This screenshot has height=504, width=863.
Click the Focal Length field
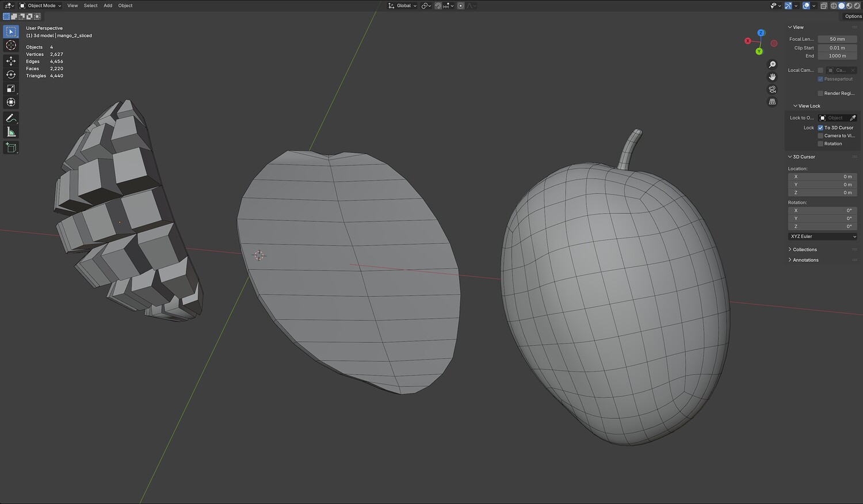coord(838,39)
